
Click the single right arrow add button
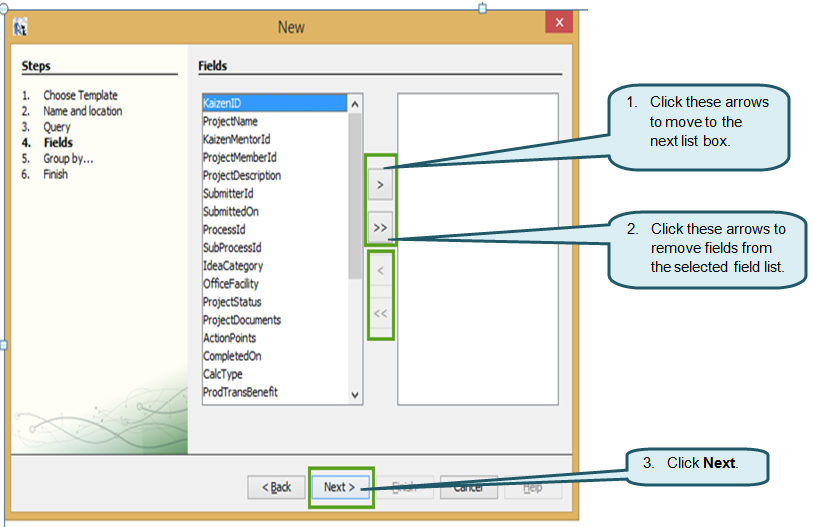click(x=380, y=185)
